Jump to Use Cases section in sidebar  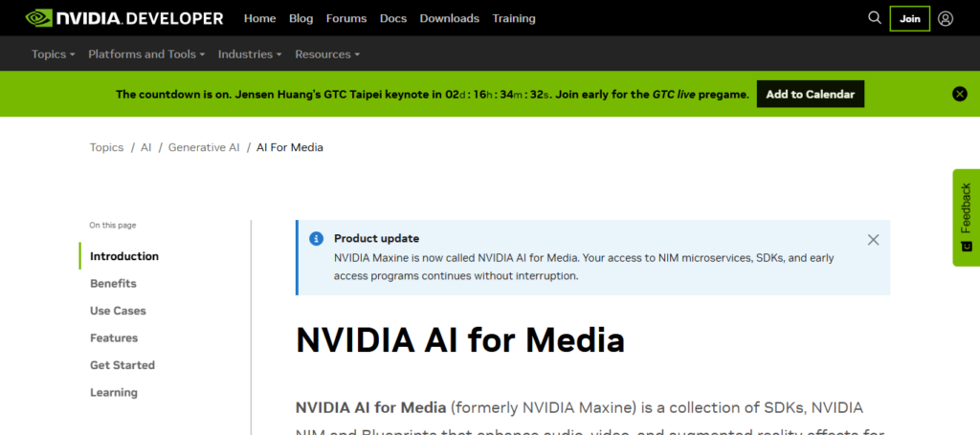point(118,311)
